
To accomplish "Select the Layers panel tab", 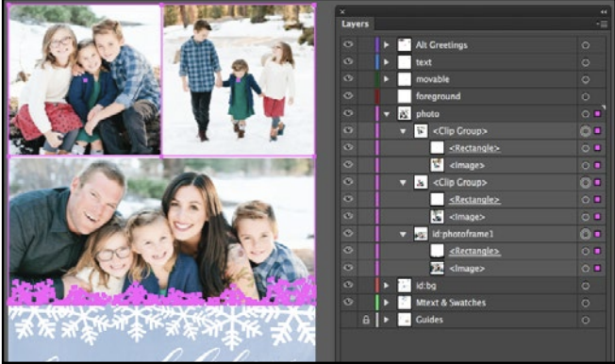I will click(x=355, y=24).
